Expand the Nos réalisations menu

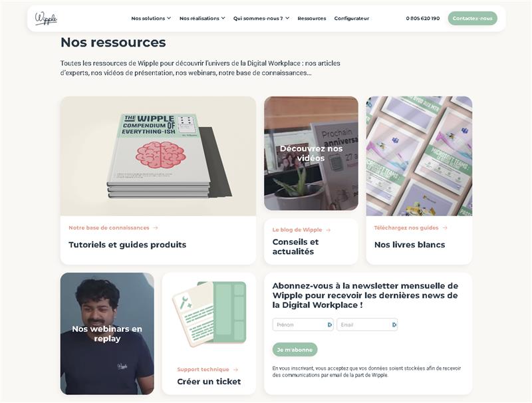click(x=202, y=19)
